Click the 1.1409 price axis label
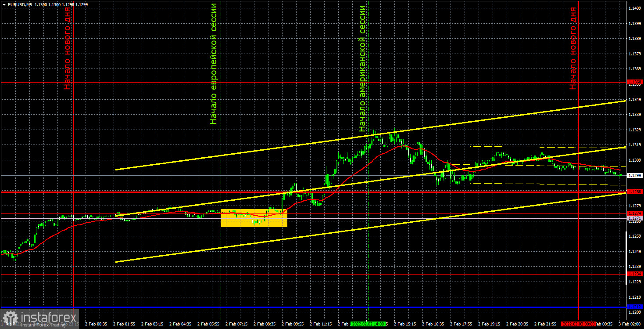Image resolution: width=644 pixels, height=329 pixels. pos(634,8)
